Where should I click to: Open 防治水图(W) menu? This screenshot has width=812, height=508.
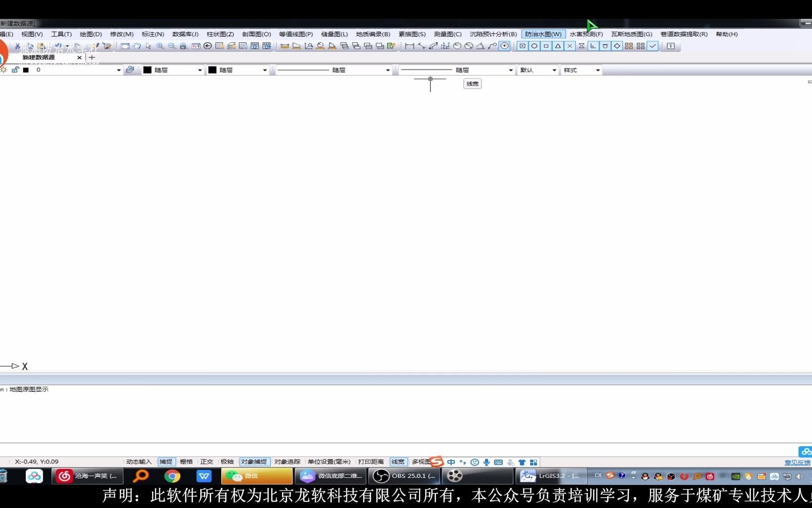543,34
